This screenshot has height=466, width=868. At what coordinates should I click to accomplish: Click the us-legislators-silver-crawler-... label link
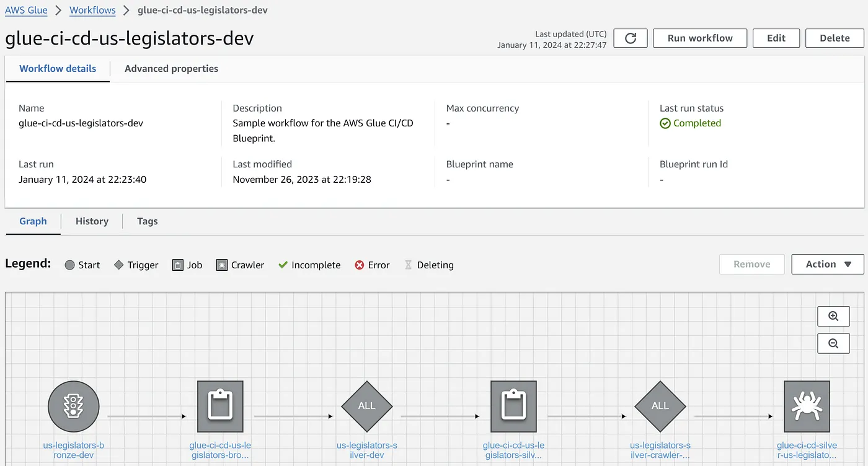click(x=660, y=450)
